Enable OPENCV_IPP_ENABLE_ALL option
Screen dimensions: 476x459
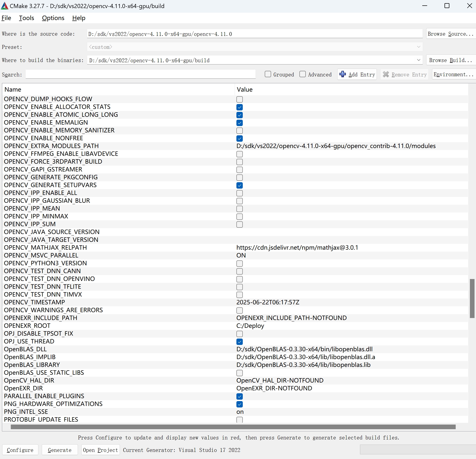pyautogui.click(x=239, y=193)
